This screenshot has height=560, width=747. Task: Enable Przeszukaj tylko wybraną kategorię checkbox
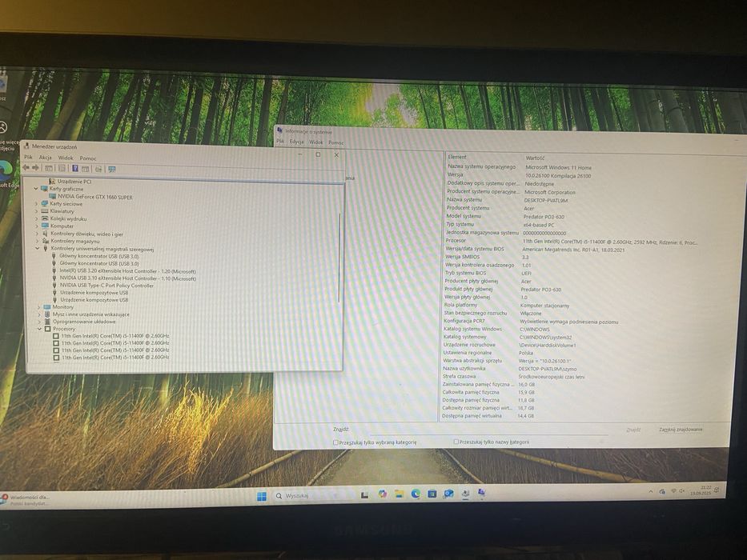click(335, 442)
